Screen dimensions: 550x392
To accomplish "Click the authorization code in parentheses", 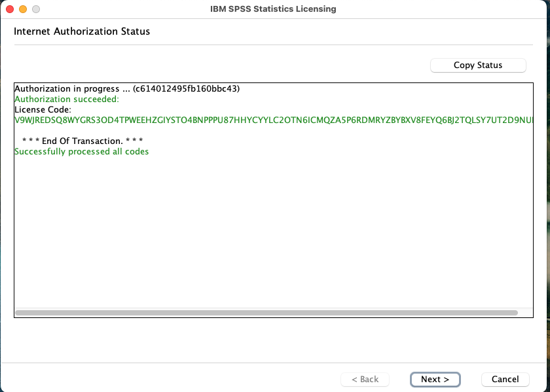I will [x=186, y=88].
